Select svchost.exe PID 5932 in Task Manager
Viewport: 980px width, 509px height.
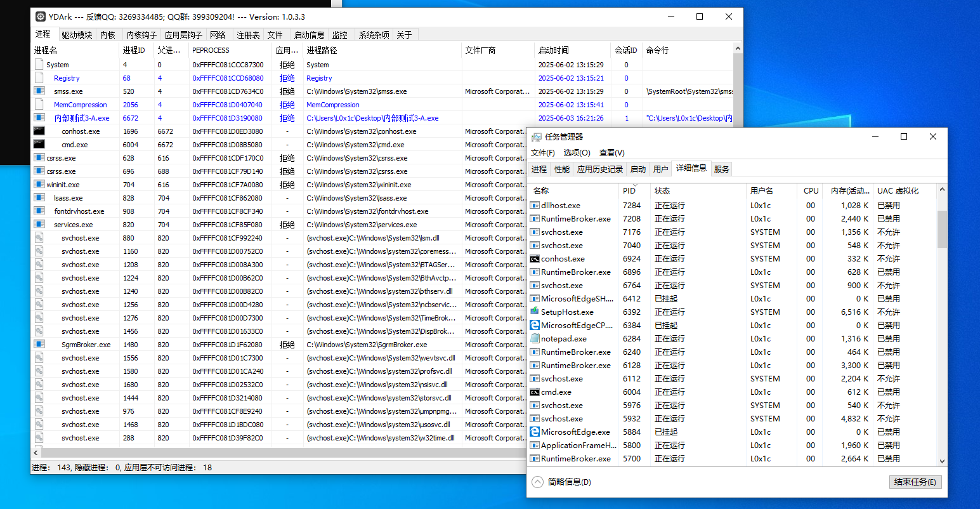coord(733,418)
